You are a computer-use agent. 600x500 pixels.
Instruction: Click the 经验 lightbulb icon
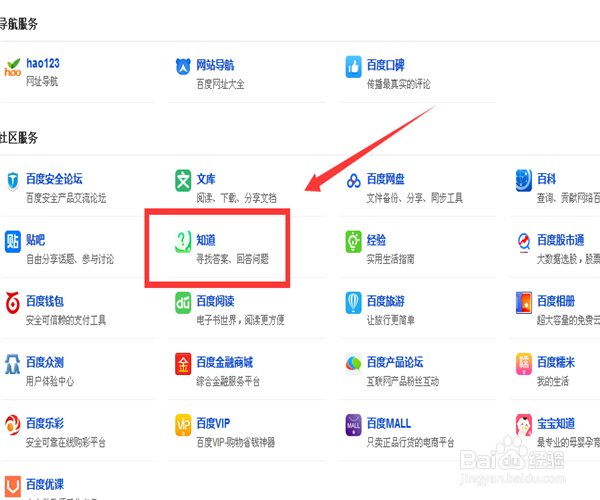[353, 242]
